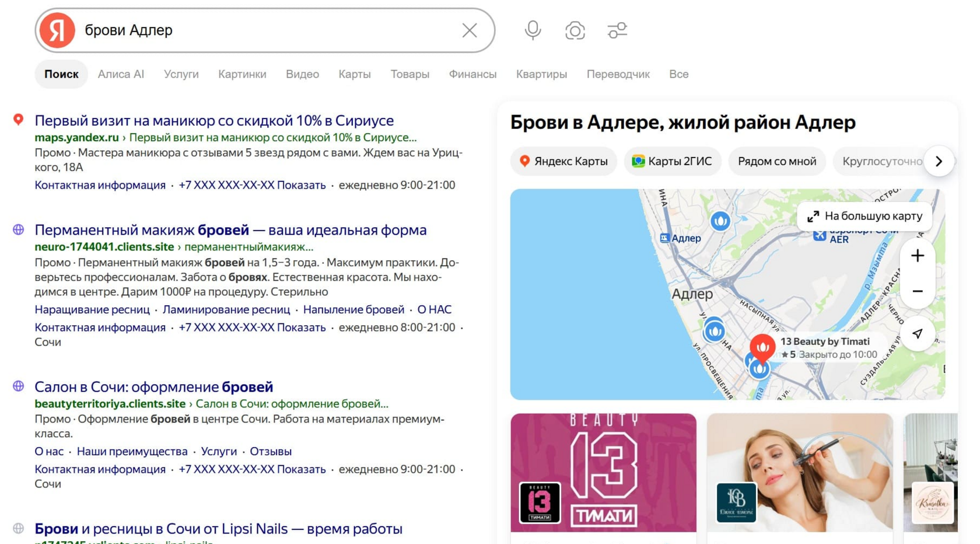Open search settings sliders icon
The image size is (980, 544).
617,30
